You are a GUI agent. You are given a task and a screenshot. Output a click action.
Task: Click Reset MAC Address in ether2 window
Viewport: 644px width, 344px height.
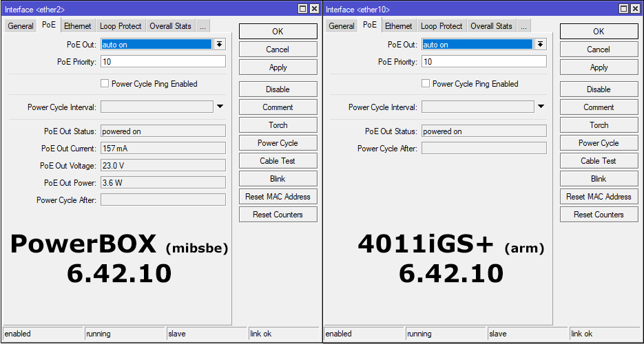click(x=278, y=196)
